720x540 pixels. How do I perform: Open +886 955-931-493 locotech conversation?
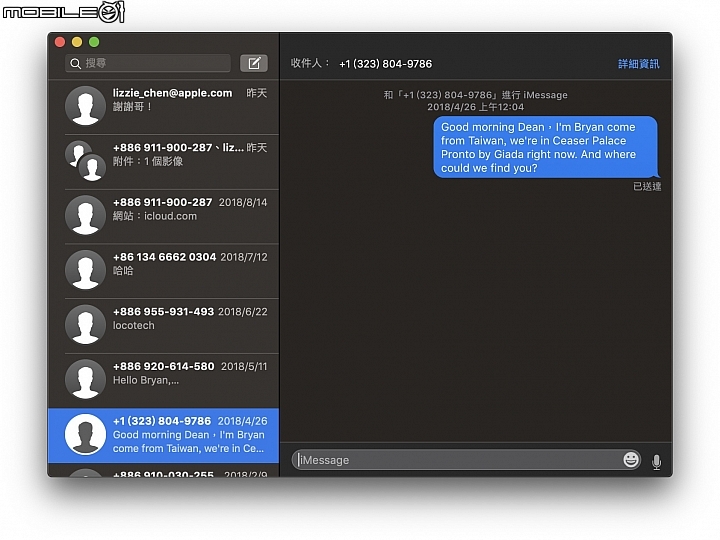[x=163, y=326]
